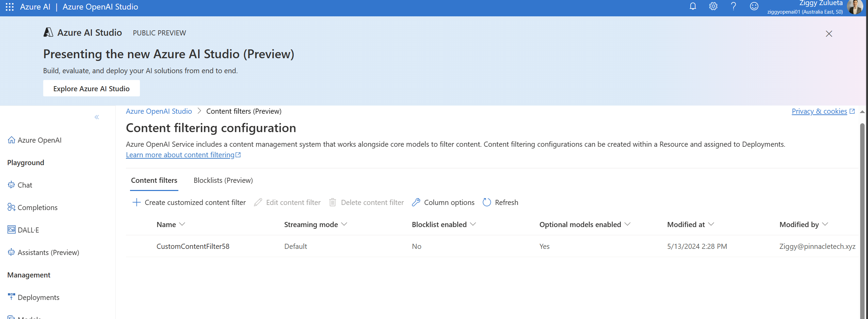
Task: Switch to the Blocklists (Preview) tab
Action: point(223,180)
